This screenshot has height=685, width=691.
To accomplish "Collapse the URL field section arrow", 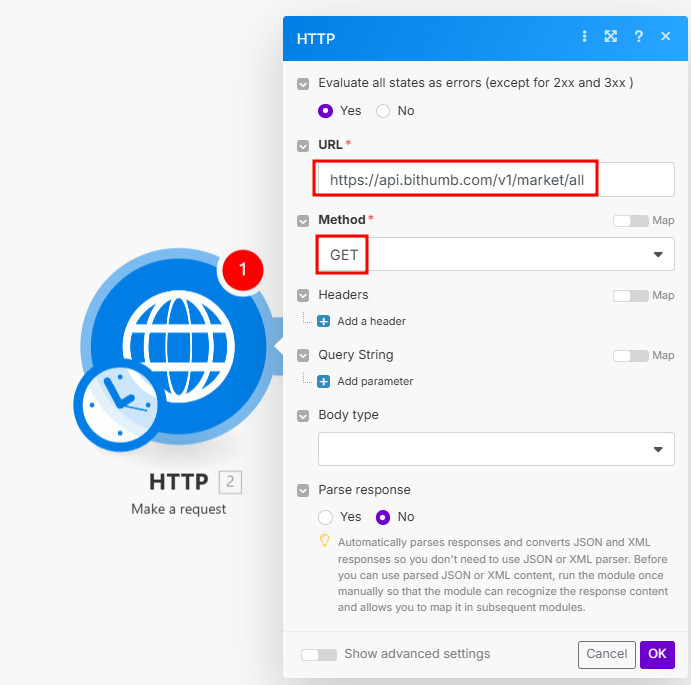I will click(303, 146).
